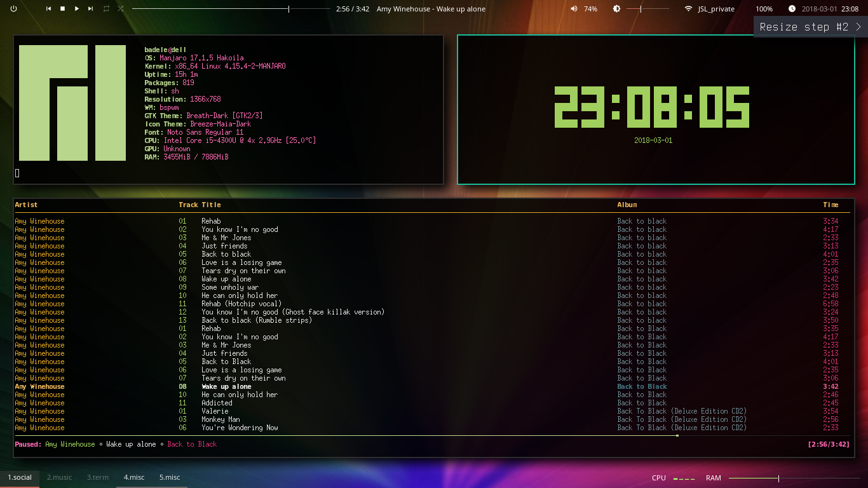Mute audio via the speaker icon
Viewport: 868px width, 488px height.
tap(574, 9)
